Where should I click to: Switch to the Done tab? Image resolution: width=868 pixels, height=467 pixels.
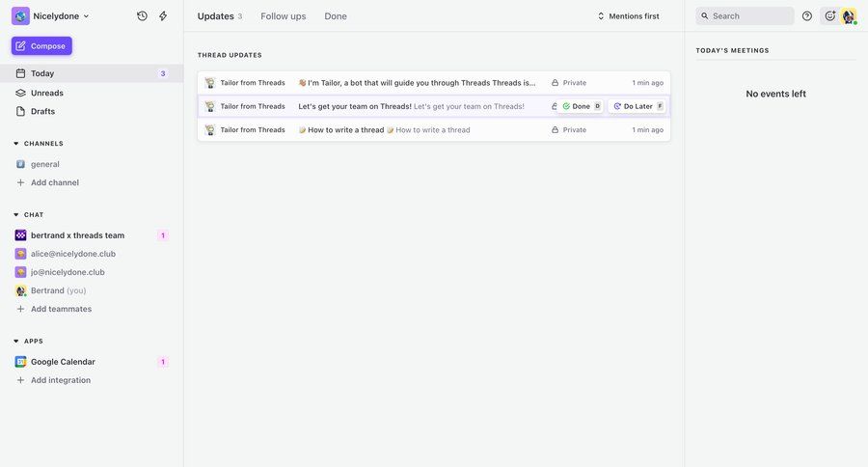click(x=336, y=16)
